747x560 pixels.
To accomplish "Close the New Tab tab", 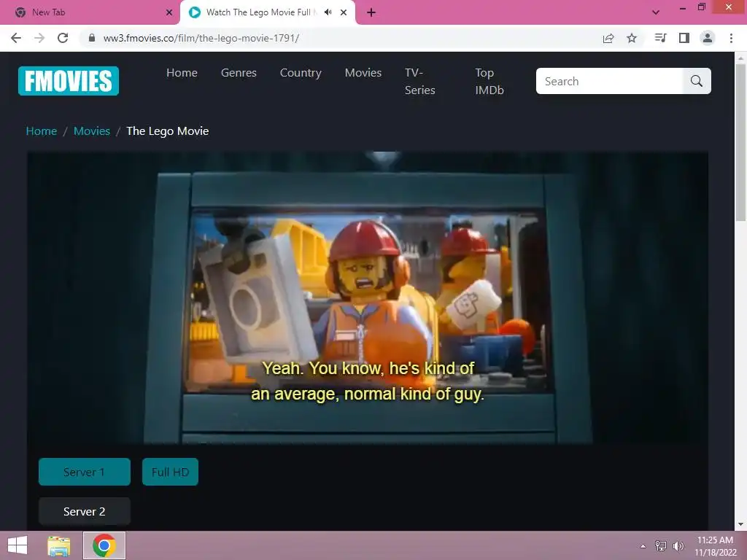I will click(169, 12).
